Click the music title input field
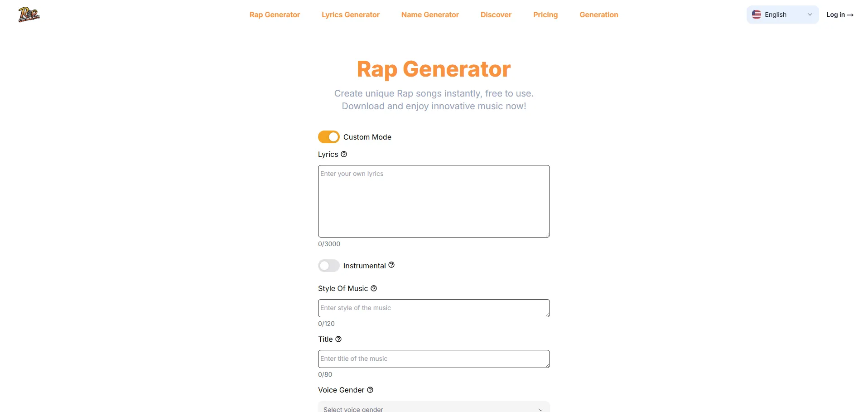Screen dimensions: 868x412 [434, 359]
